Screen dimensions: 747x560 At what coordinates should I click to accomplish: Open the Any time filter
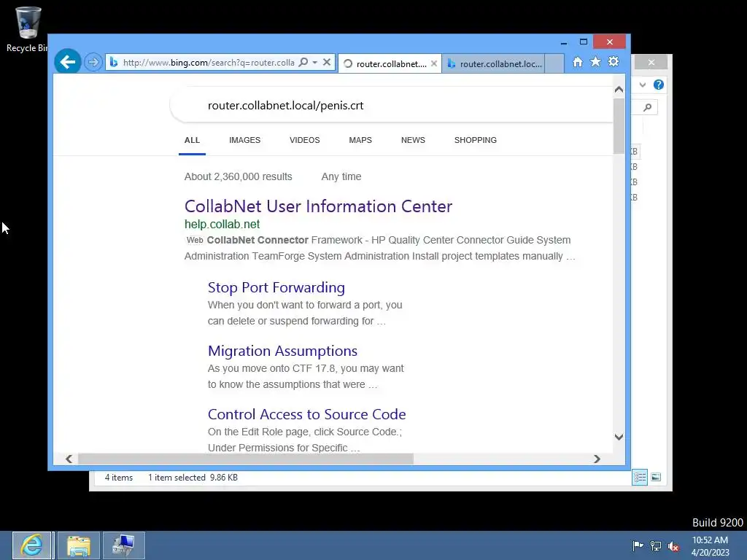coord(341,176)
